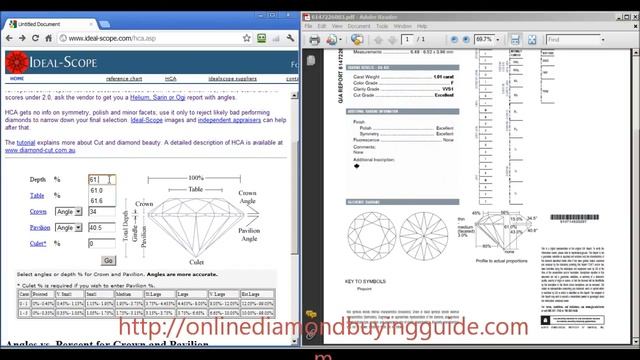
Task: Open the reference chart link
Action: pos(124,79)
